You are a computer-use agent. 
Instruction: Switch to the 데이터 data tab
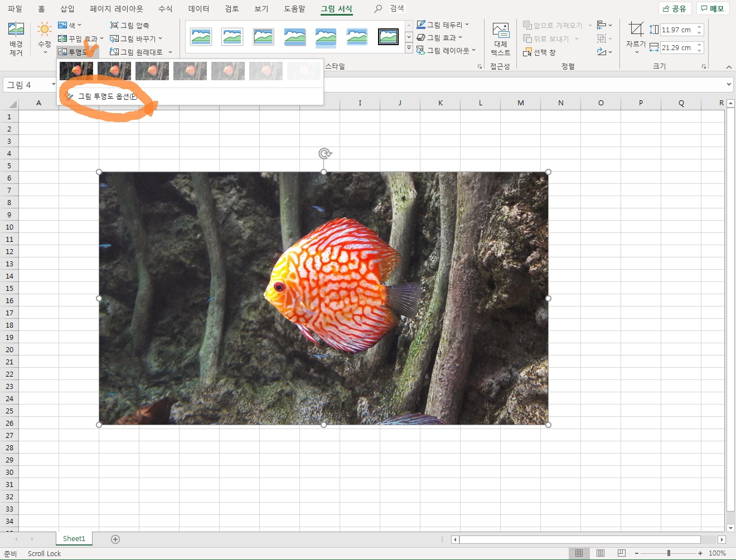click(199, 8)
